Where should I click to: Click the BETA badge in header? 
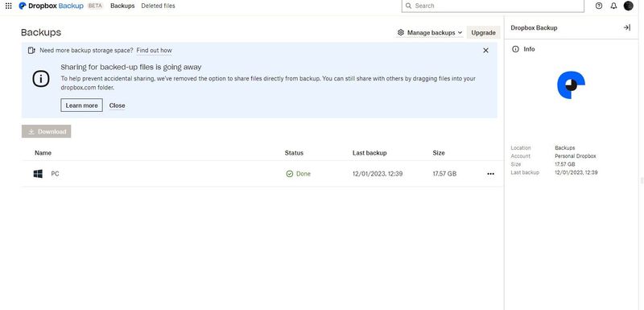(95, 6)
